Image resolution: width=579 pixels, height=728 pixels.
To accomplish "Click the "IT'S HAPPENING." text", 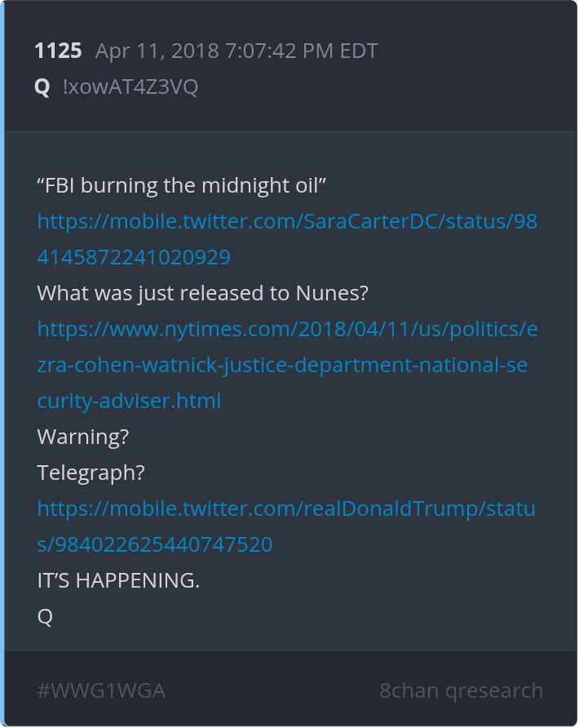I will [x=118, y=580].
